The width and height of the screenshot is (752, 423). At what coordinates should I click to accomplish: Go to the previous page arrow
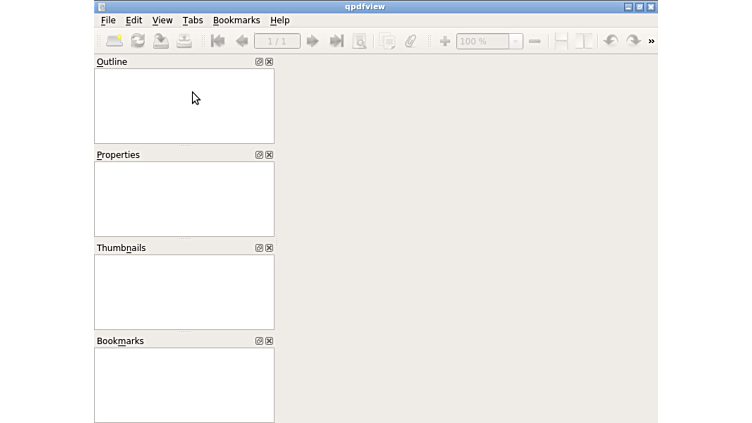pyautogui.click(x=242, y=41)
